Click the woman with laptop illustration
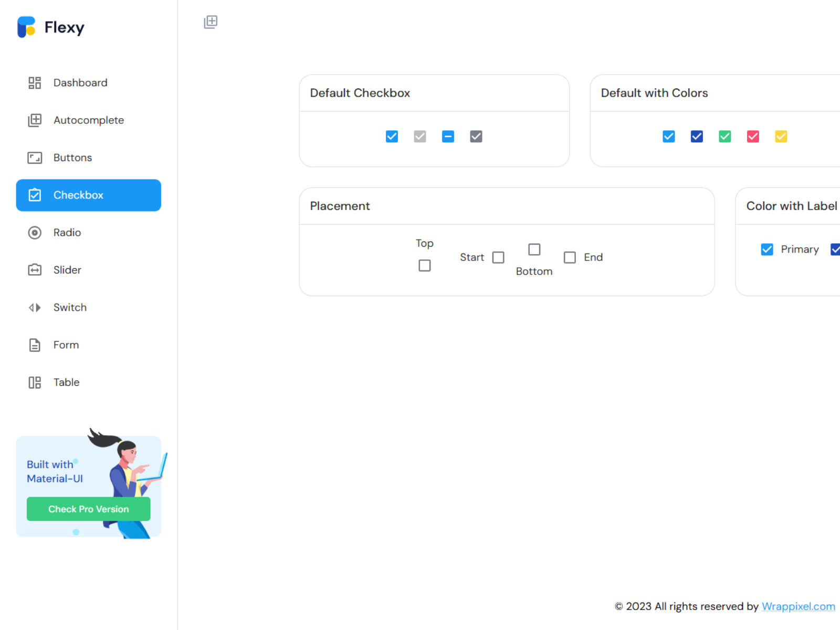Viewport: 840px width, 630px height. (128, 483)
